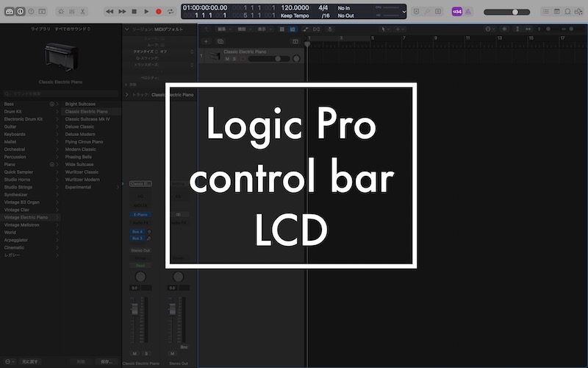588x368 pixels.
Task: Open the Loop Browser button
Action: pos(567,12)
